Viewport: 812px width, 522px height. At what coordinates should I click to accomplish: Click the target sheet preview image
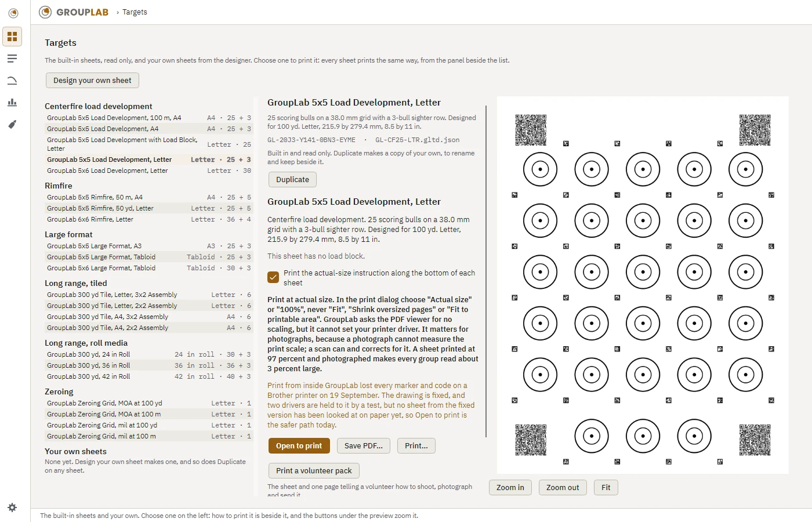[x=643, y=285]
